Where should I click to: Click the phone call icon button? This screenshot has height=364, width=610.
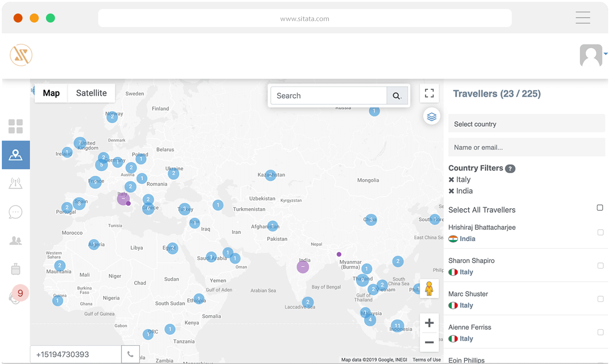tap(130, 355)
